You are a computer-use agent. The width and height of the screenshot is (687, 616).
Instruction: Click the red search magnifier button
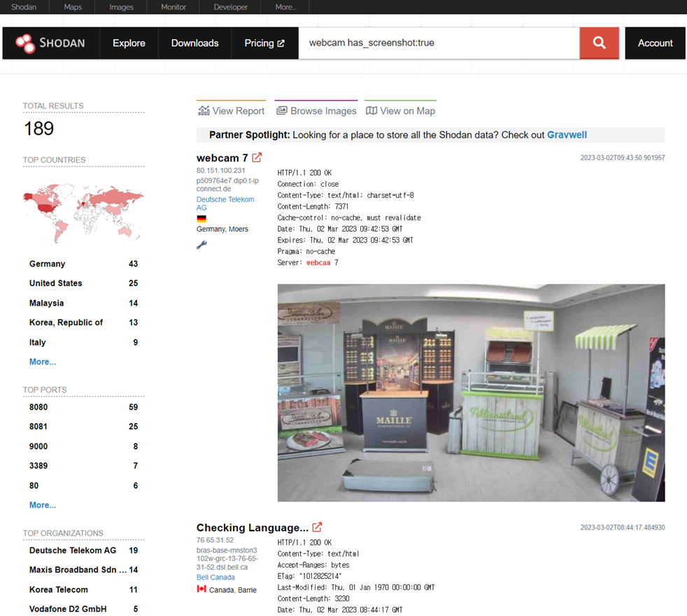click(x=599, y=43)
